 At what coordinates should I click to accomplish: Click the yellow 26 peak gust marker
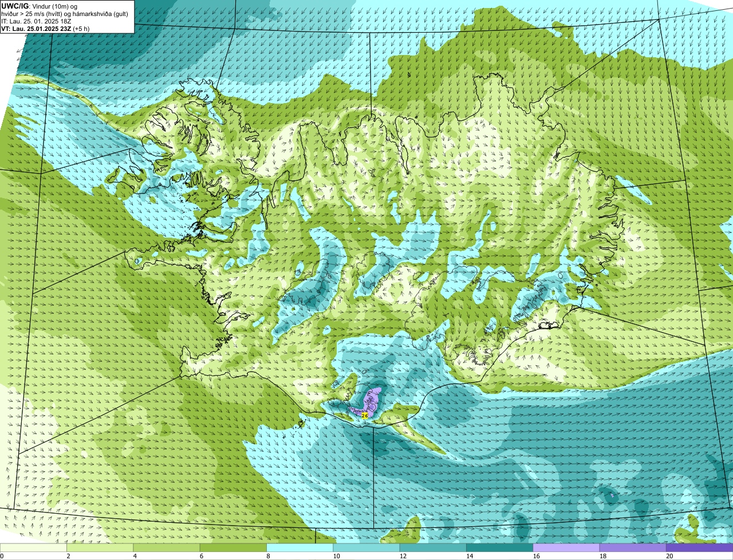point(365,415)
